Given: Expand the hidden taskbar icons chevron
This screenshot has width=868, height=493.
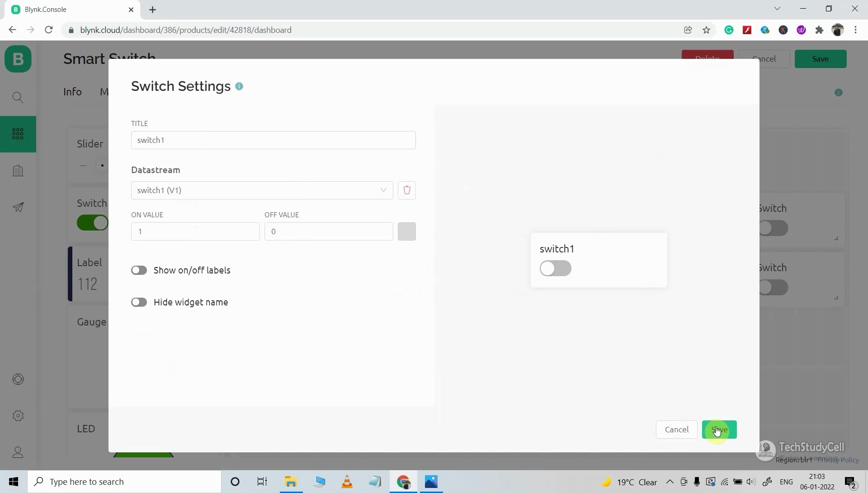Looking at the screenshot, I should tap(670, 482).
